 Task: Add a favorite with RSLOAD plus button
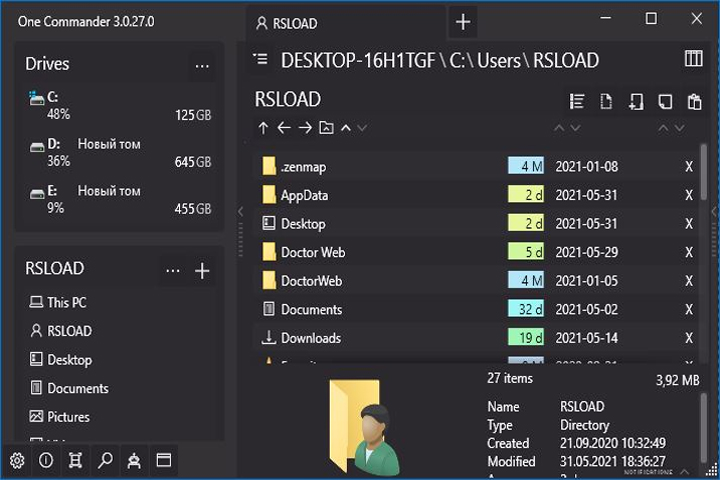[x=202, y=271]
